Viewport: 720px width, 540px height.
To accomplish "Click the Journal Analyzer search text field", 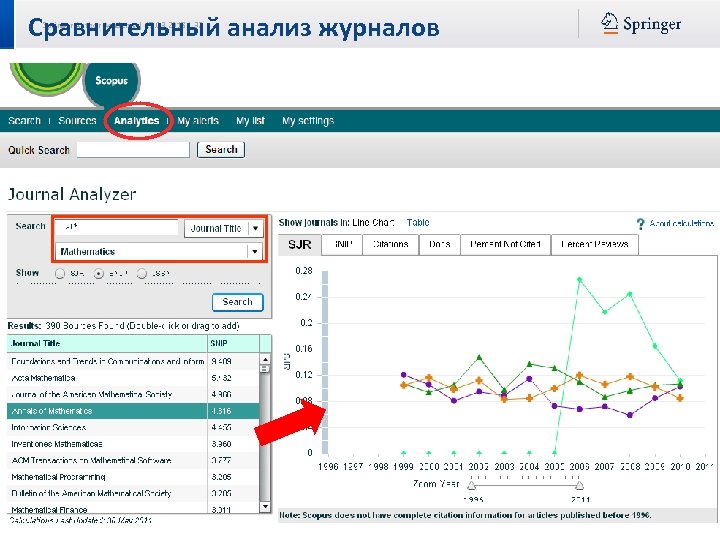I will pyautogui.click(x=117, y=227).
